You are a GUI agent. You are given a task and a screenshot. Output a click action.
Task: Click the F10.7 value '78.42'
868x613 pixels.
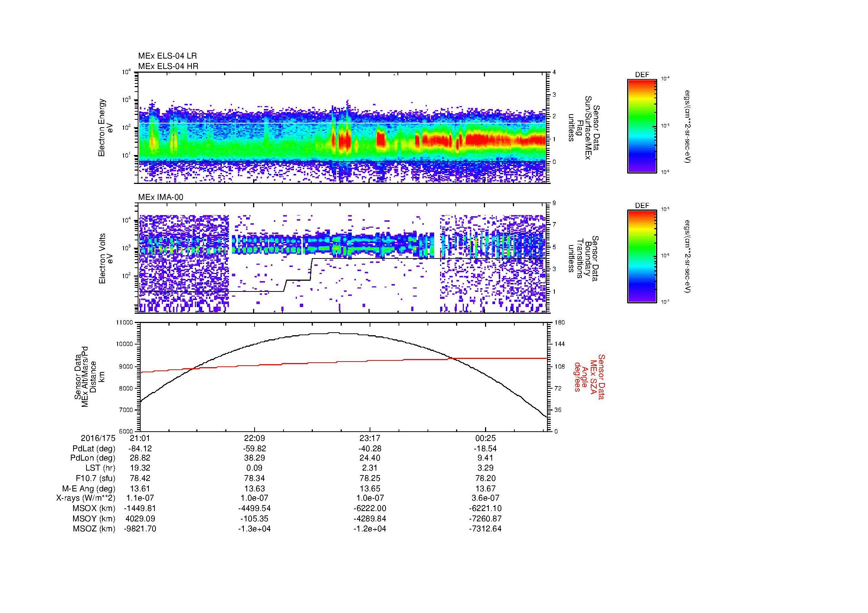pos(140,478)
